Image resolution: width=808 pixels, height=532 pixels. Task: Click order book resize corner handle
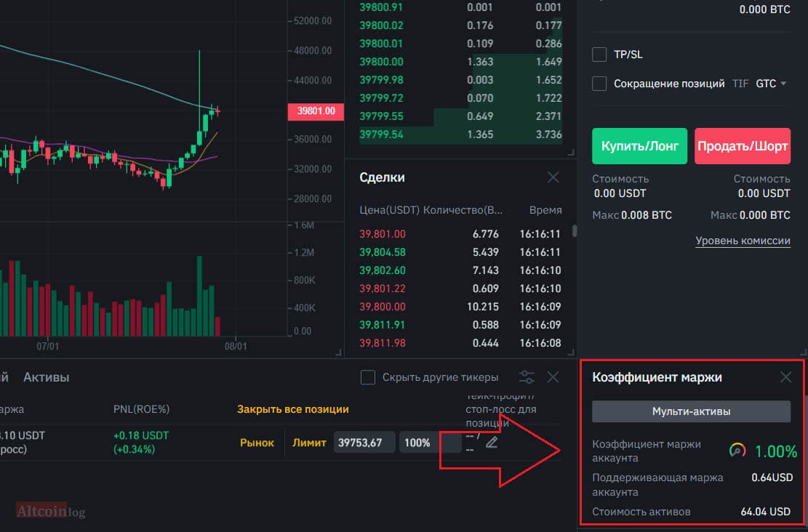[x=570, y=153]
